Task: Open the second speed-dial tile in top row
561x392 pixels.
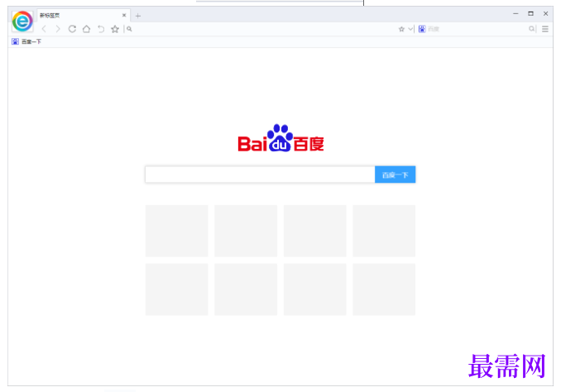Action: pos(246,231)
